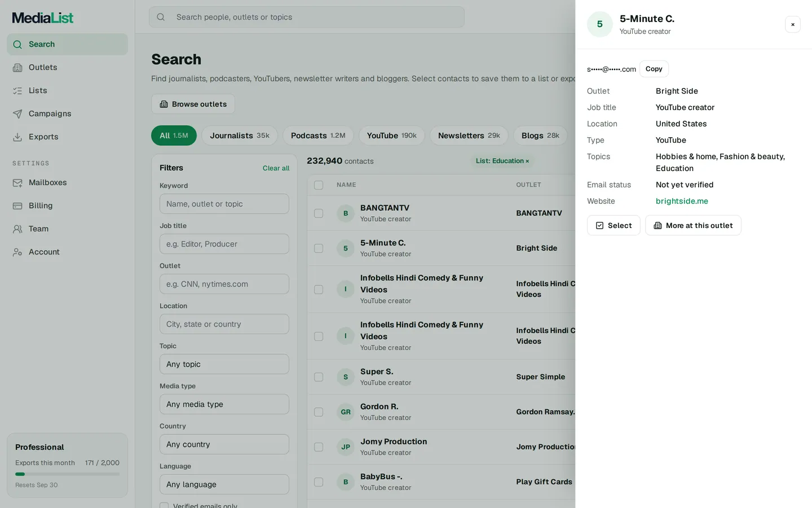
Task: Click the BANGTANTV avatar badge
Action: (346, 213)
